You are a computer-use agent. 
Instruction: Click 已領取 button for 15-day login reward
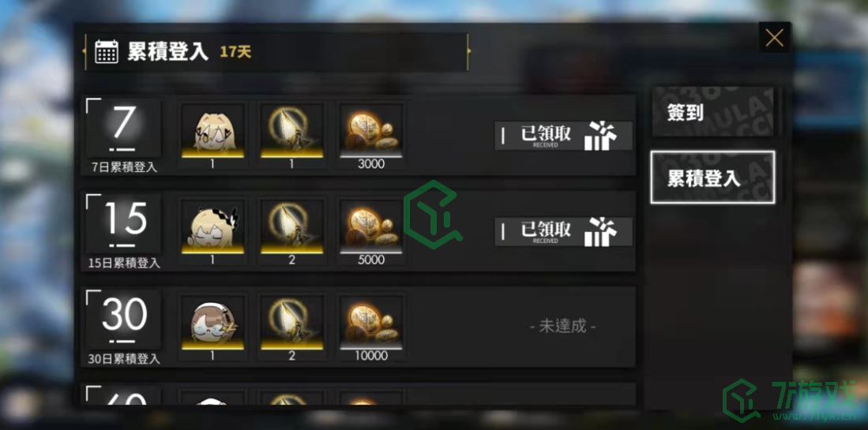tap(564, 232)
